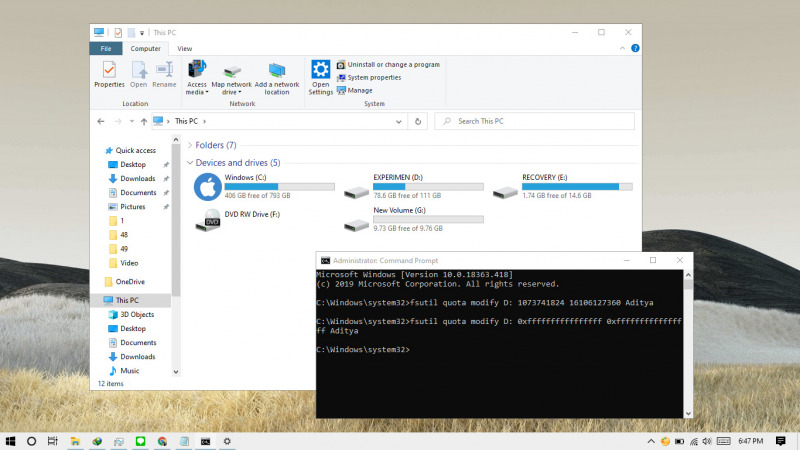Click RECOVERY (E:) storage usage bar
Viewport: 800px width, 450px height.
(577, 187)
